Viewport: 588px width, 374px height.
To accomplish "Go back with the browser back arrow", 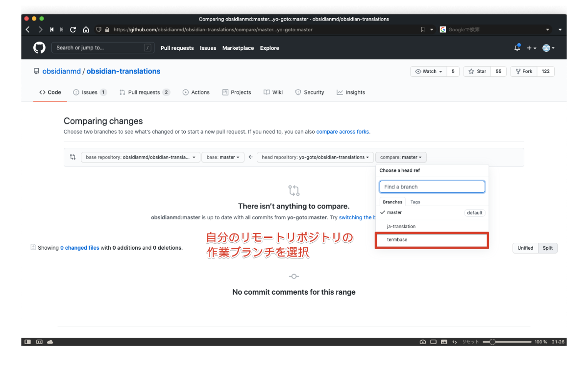I will coord(27,29).
